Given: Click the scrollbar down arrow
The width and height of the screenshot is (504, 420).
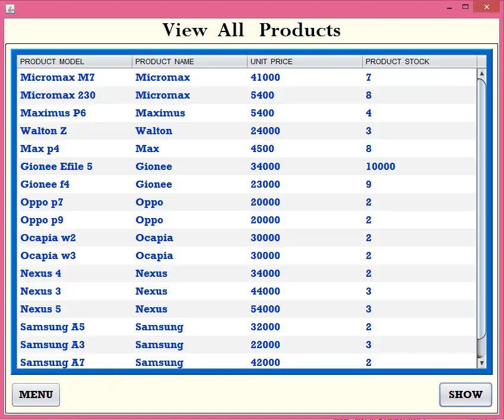Looking at the screenshot, I should [x=481, y=363].
